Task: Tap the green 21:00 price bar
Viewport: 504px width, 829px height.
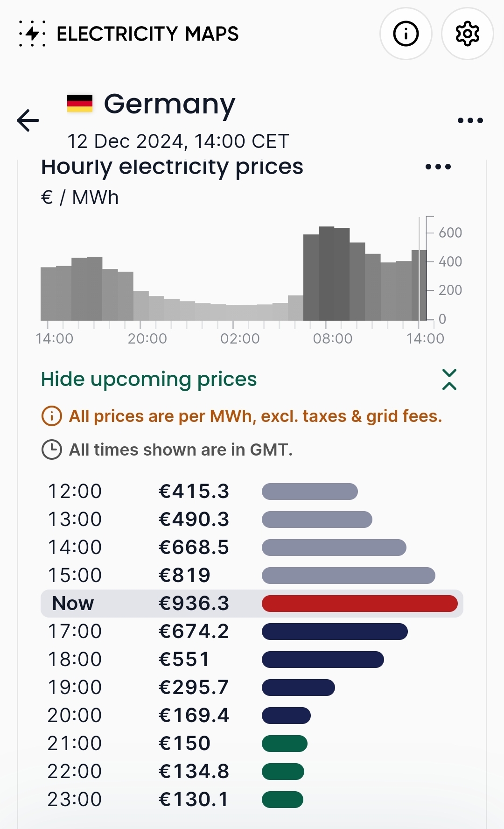Action: click(x=284, y=744)
